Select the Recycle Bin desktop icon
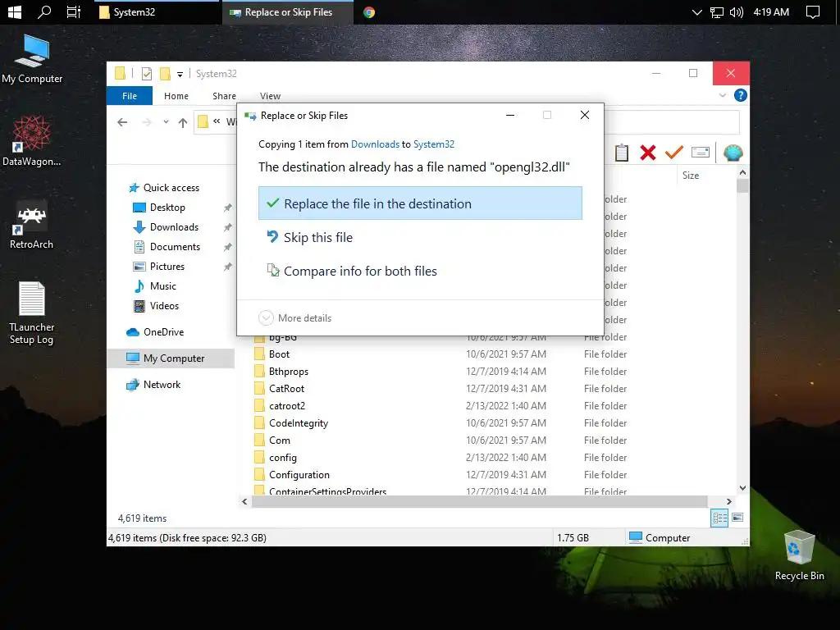 tap(799, 555)
